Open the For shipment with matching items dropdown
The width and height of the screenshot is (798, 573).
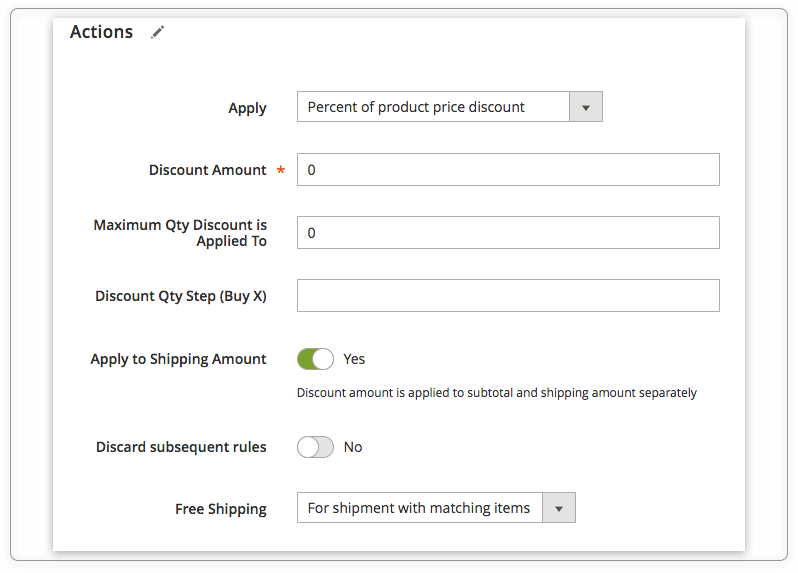(x=436, y=508)
